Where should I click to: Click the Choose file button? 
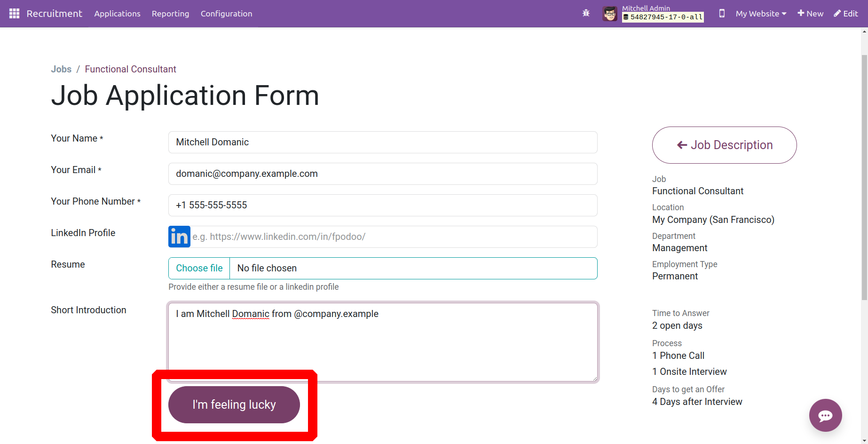tap(199, 268)
